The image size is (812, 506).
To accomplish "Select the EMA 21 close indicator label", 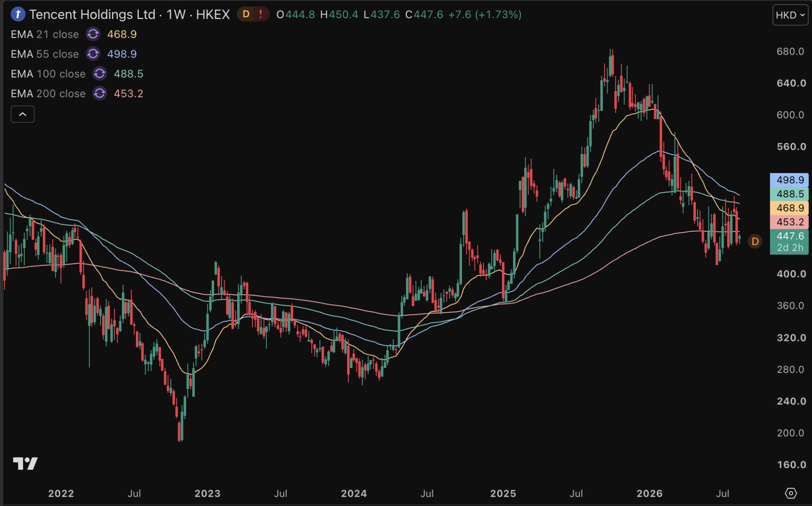I will (x=45, y=34).
